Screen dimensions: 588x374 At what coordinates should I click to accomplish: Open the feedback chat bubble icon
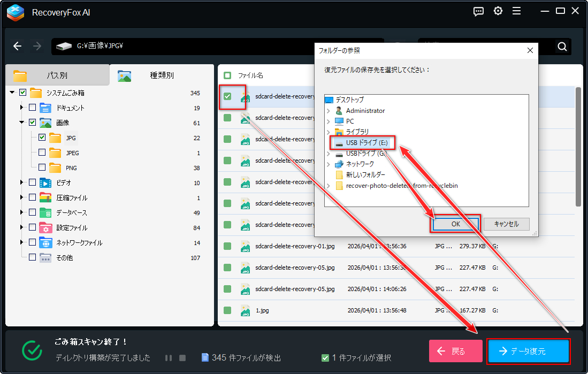478,12
